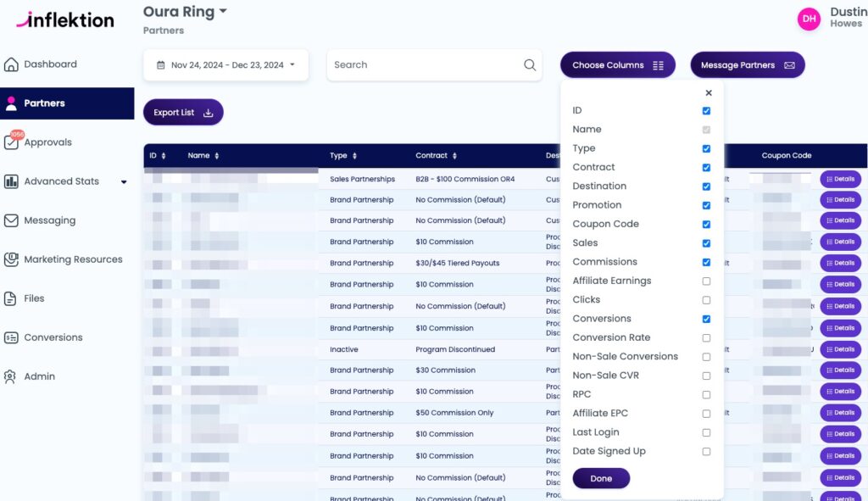Sort by Contract column arrows

coord(454,156)
